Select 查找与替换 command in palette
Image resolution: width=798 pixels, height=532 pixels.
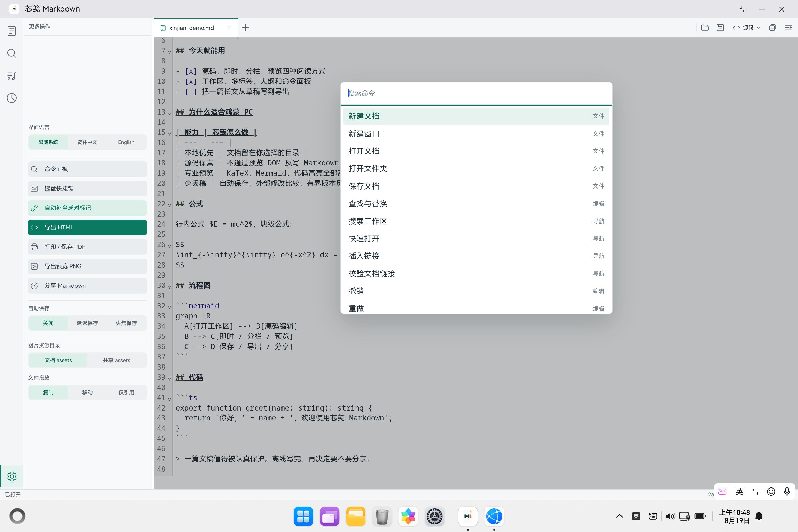point(476,204)
